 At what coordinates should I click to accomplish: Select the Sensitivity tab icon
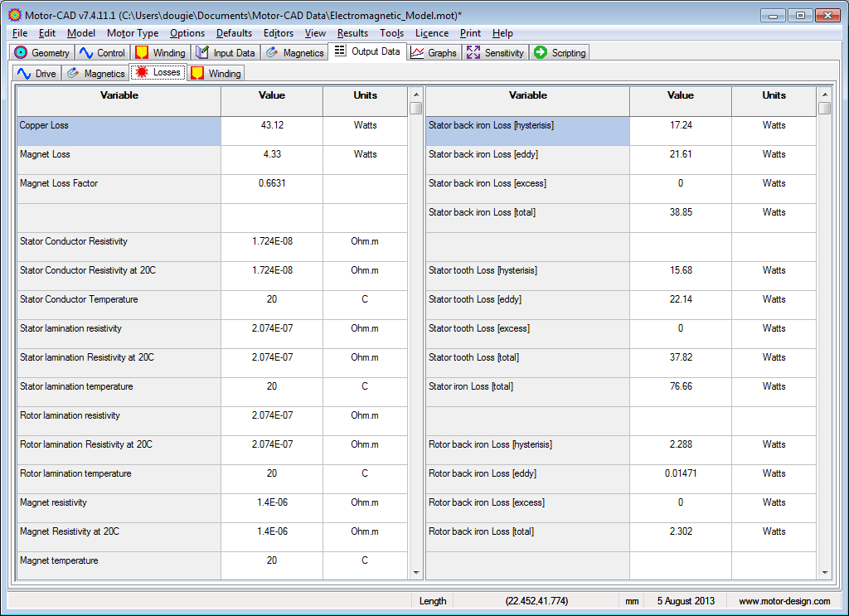point(473,53)
